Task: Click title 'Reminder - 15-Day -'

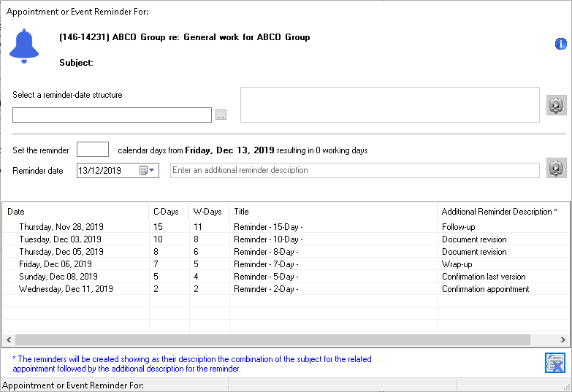Action: click(268, 227)
